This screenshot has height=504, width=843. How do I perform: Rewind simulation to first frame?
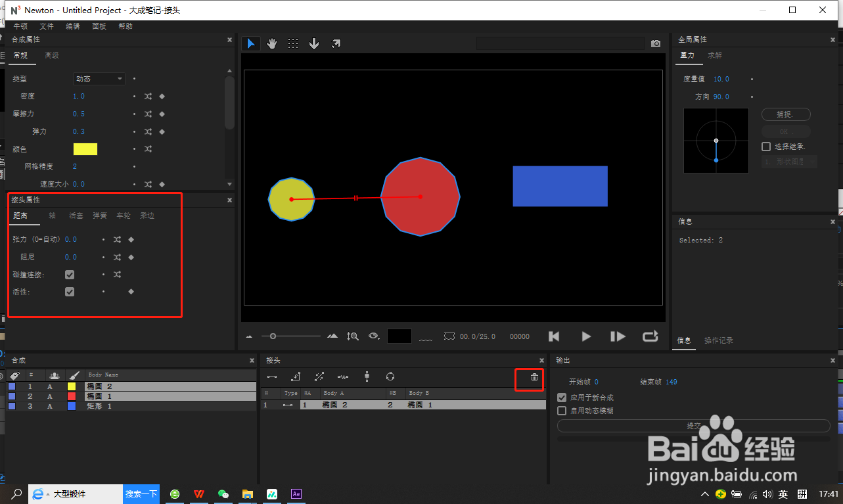point(554,336)
